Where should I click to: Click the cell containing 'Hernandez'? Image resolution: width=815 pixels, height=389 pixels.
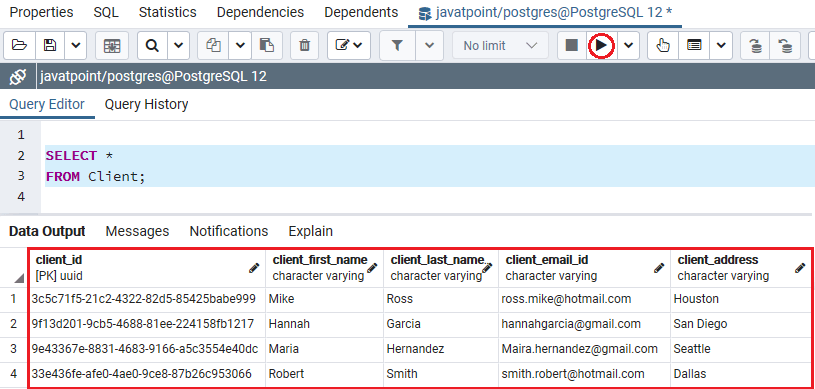click(441, 349)
